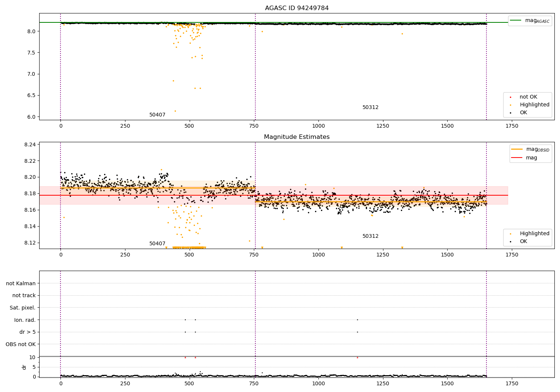Viewport: 560px width, 392px height.
Task: Click the lowest orange outlier near magnitude 6.1
Action: pos(175,111)
